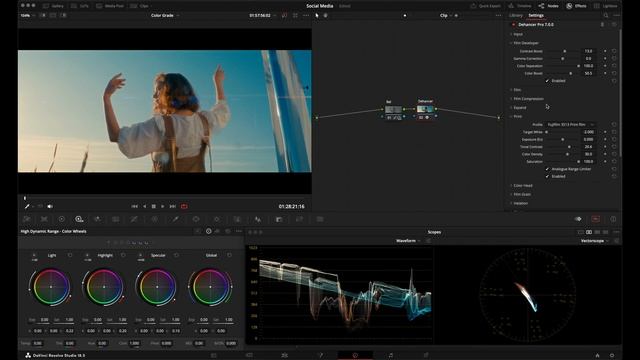
Task: Jump to last frame button
Action: pos(173,207)
